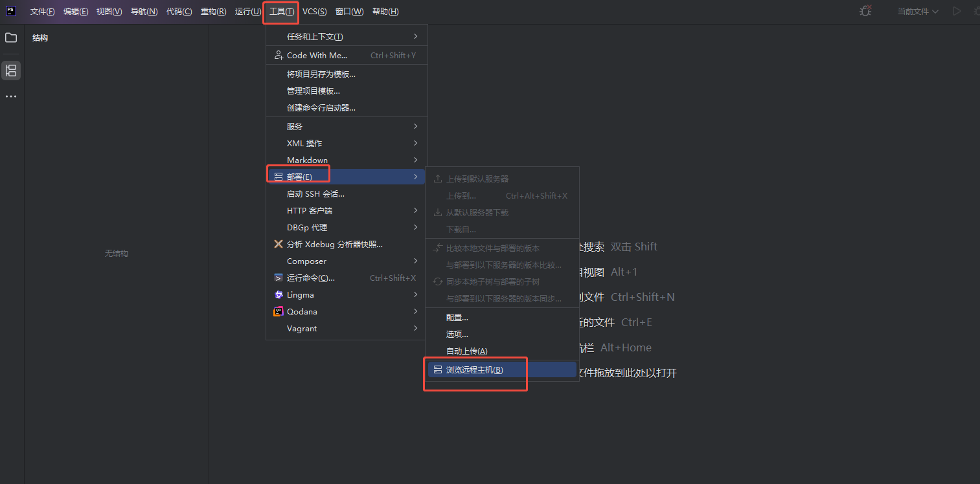Screen dimensions: 980x484
Task: Select Browse Remote Host (浏览远程主机) item
Action: pos(502,370)
